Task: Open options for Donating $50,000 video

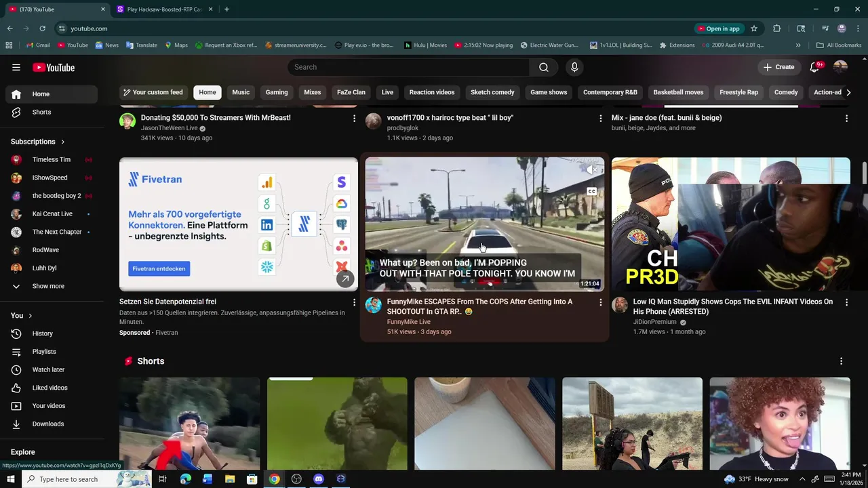Action: click(x=354, y=119)
